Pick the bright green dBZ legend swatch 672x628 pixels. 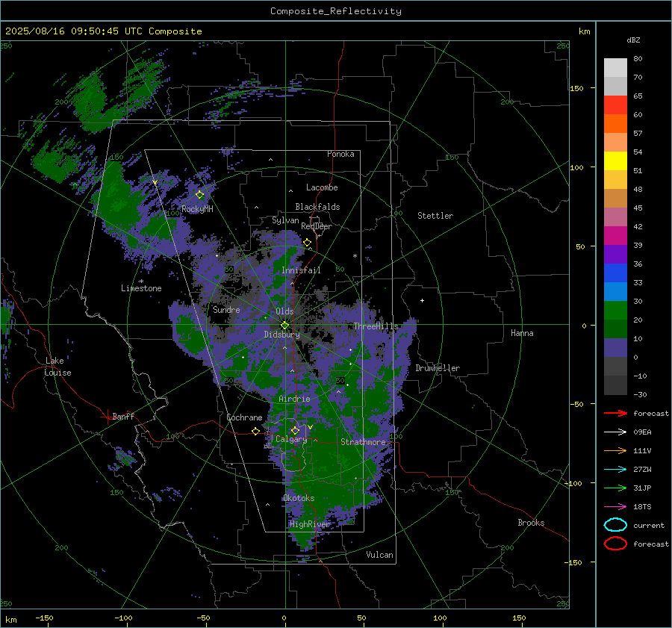point(615,311)
